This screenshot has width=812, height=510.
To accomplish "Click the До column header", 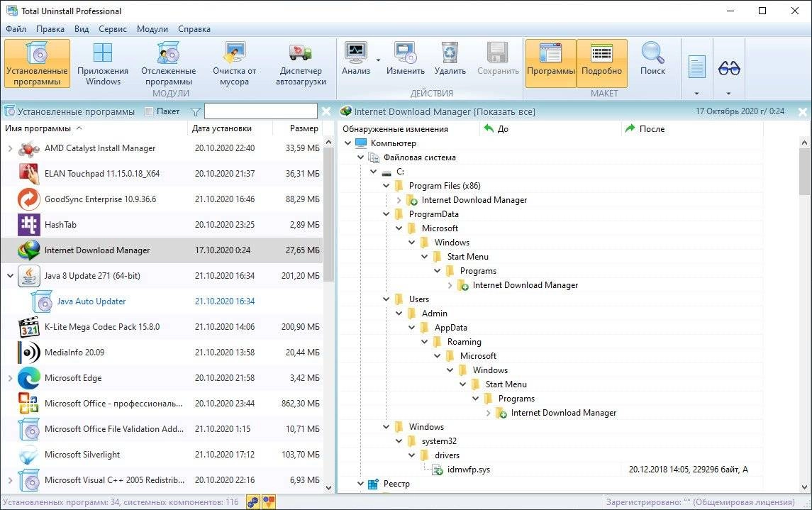I will pos(549,128).
